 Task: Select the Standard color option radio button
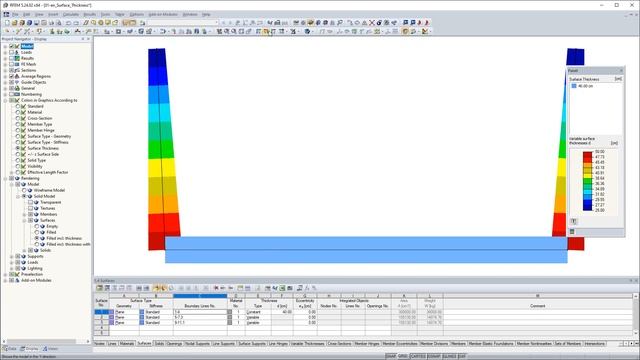(18, 106)
